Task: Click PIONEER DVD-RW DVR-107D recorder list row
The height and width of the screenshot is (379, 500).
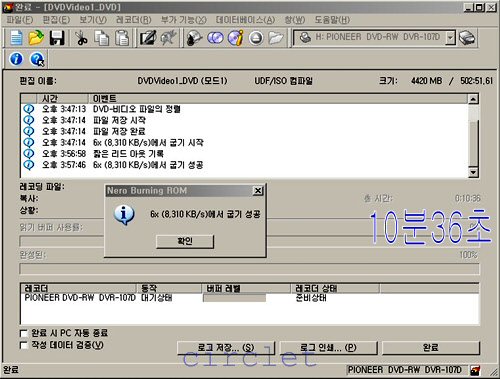Action: (250, 298)
